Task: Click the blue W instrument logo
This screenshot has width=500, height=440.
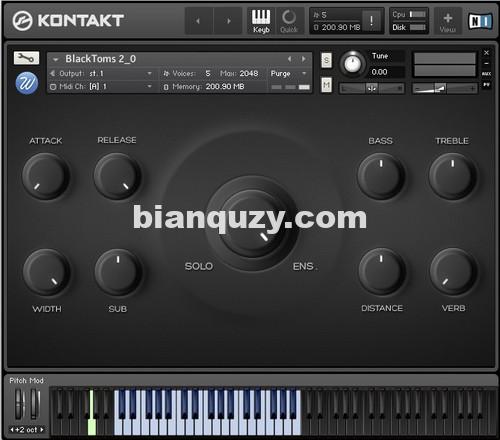Action: (27, 83)
